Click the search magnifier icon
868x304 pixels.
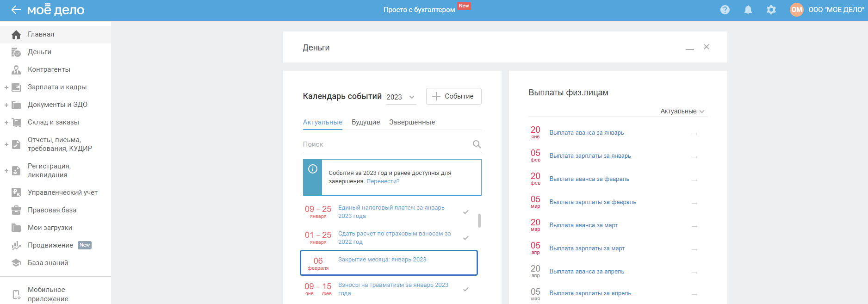tap(477, 144)
